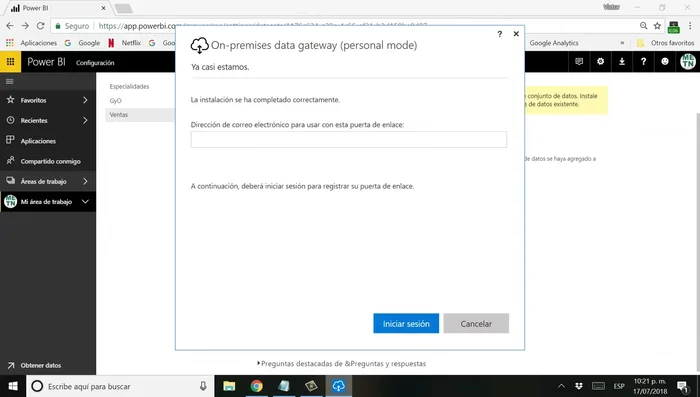Open the Power BI settings gear

coord(600,62)
